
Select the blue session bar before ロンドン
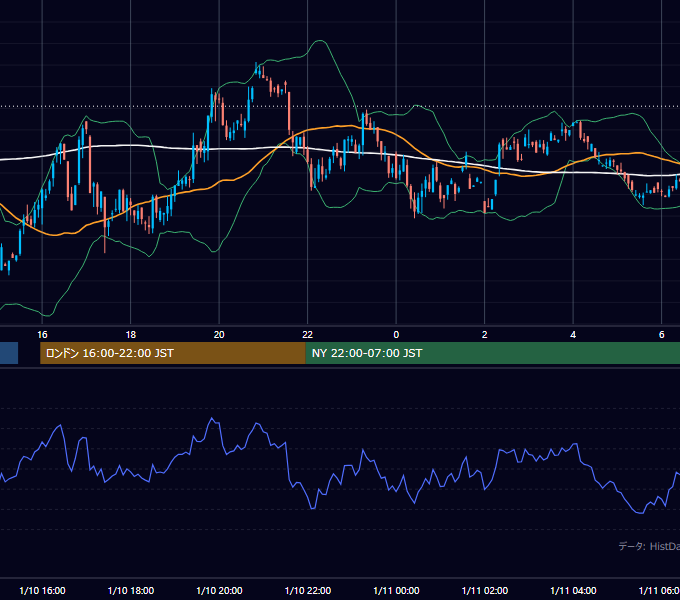tap(9, 353)
